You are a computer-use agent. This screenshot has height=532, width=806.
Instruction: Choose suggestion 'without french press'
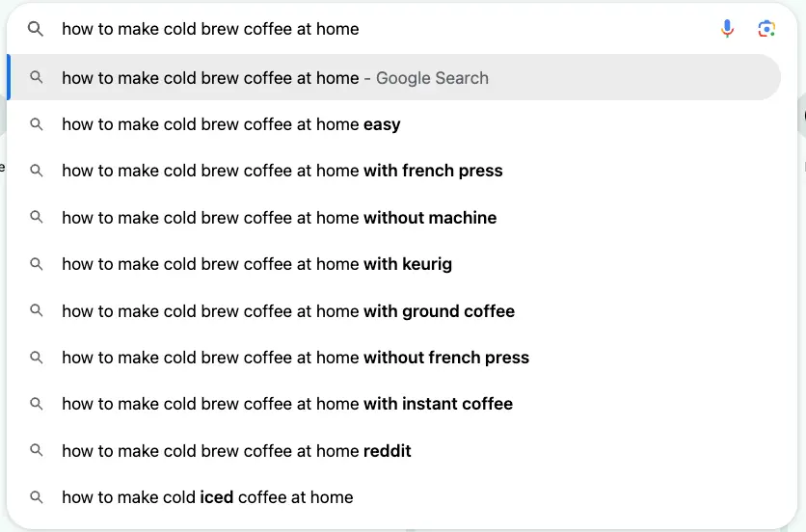click(394, 358)
